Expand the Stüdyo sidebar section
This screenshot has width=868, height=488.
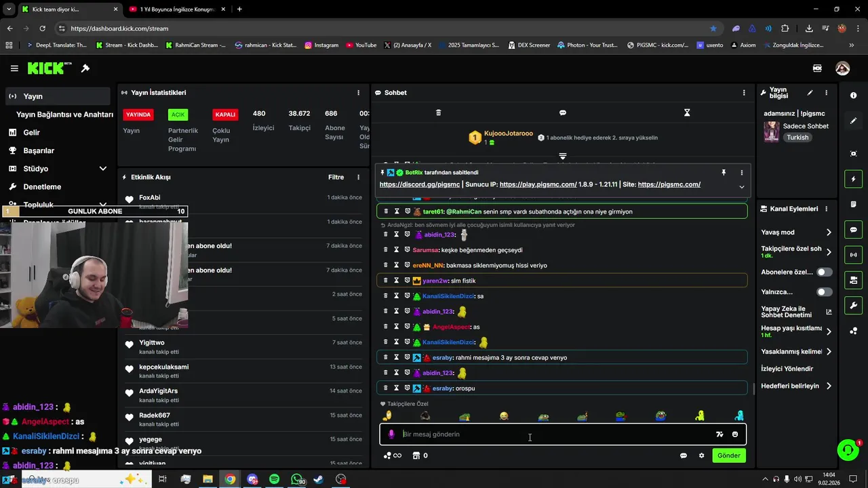point(102,169)
